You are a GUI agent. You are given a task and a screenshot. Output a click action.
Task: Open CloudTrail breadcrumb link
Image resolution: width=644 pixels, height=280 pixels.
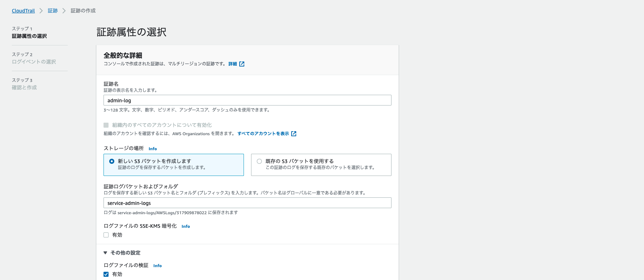point(23,11)
